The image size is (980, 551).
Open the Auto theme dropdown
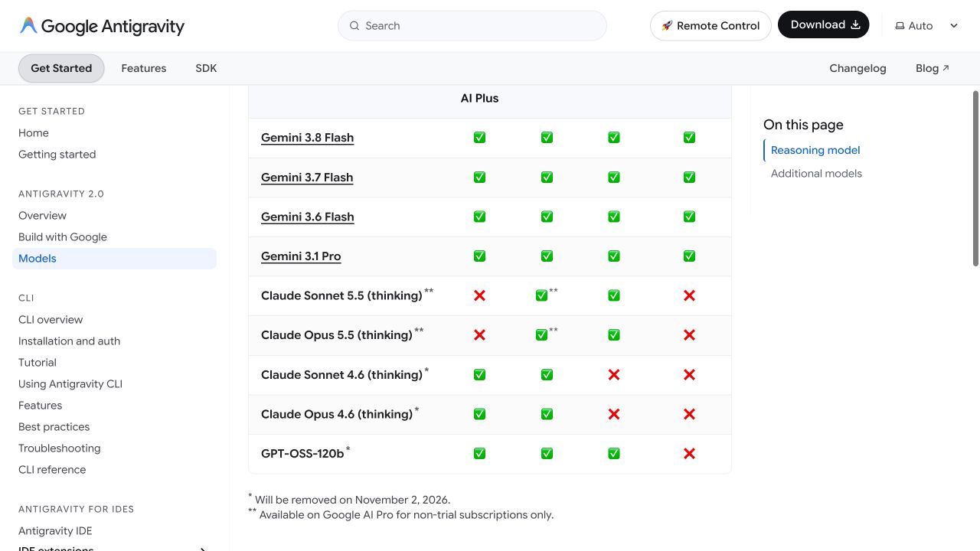[x=926, y=26]
